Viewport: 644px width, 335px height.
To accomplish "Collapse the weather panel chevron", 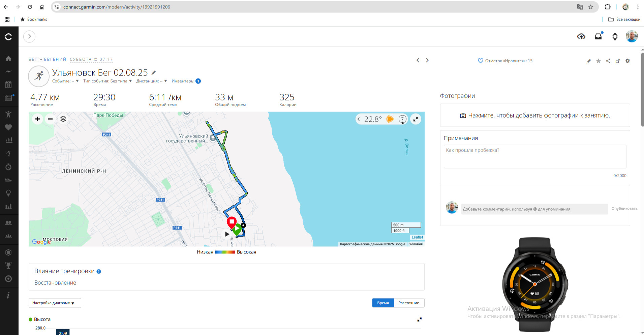I will pyautogui.click(x=359, y=119).
